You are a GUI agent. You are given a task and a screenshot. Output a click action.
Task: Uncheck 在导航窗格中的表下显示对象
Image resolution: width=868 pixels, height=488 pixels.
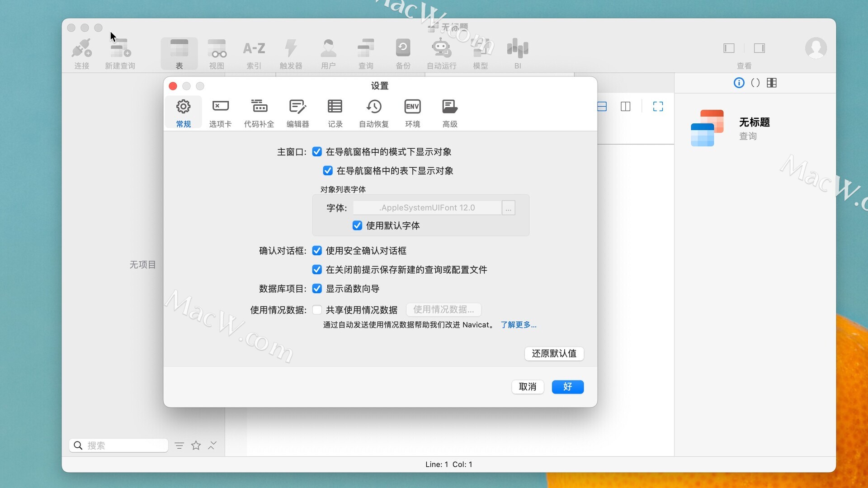click(x=328, y=171)
